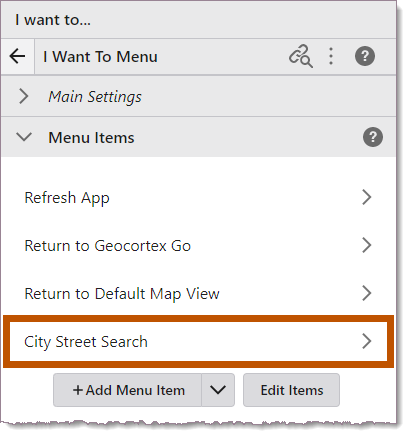Image resolution: width=408 pixels, height=432 pixels.
Task: Click help icon in Menu Items header
Action: [x=373, y=137]
